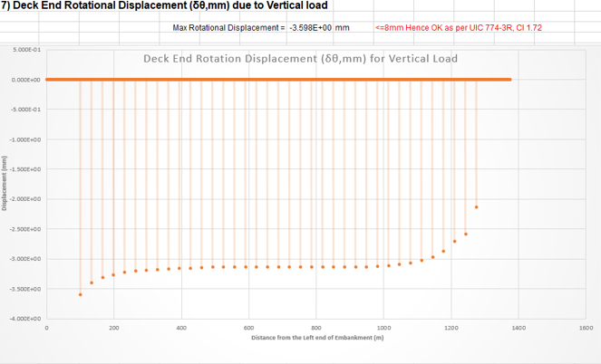Click the x-axis label 1400
The height and width of the screenshot is (364, 601).
click(519, 328)
